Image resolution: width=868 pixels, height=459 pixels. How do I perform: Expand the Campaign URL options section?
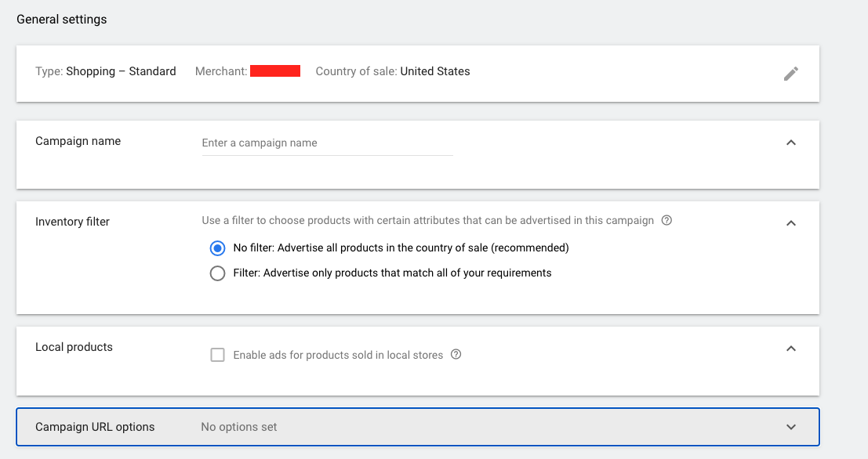(x=791, y=427)
